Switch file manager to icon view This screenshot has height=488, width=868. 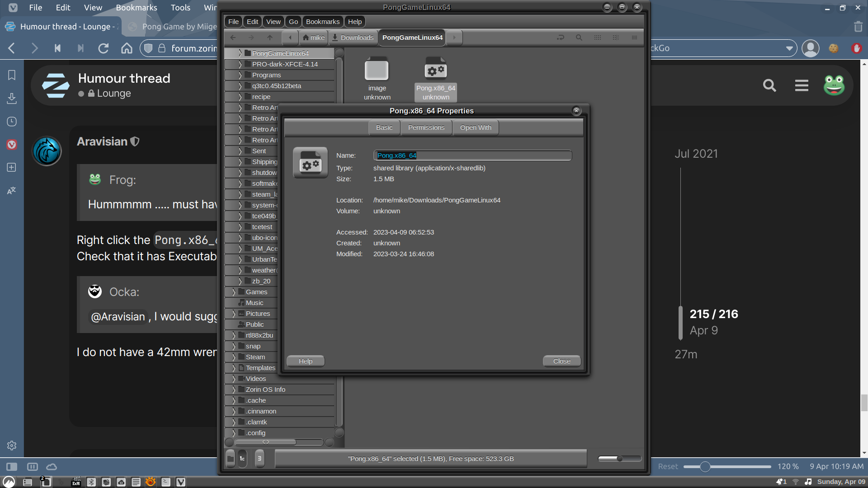(598, 38)
